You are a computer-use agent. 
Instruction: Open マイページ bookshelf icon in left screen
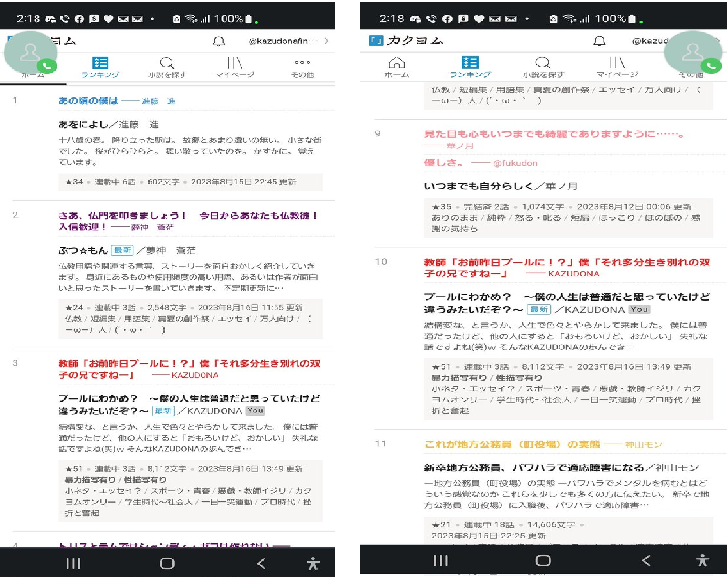pos(235,67)
